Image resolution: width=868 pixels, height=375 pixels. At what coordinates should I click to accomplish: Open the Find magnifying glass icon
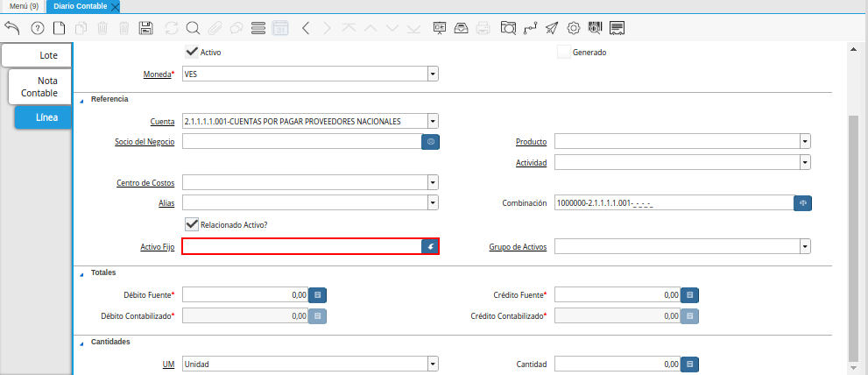(193, 28)
